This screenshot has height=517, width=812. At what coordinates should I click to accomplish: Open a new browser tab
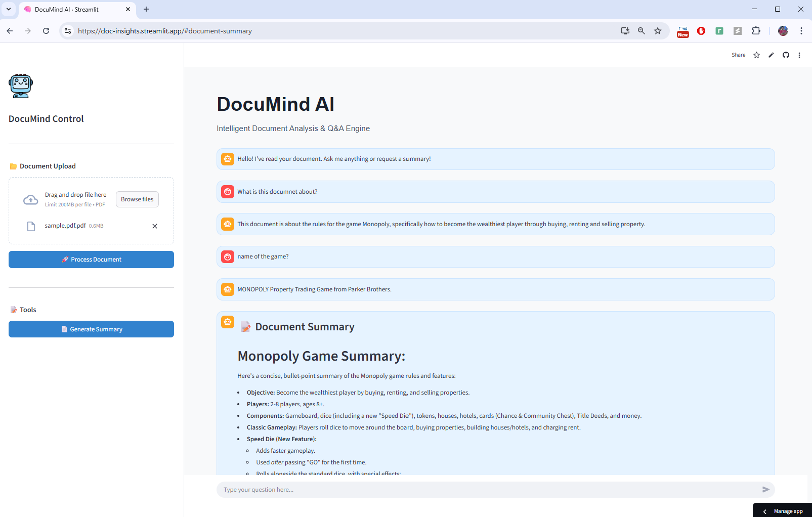click(146, 9)
